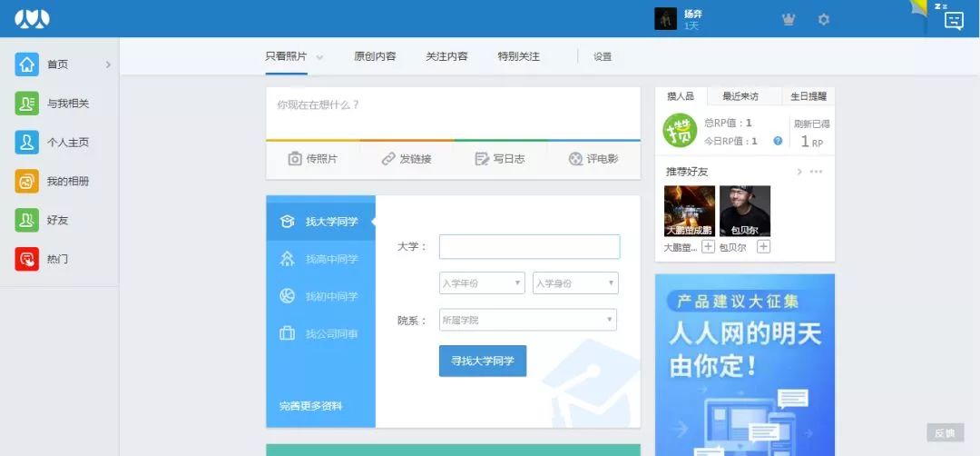The image size is (980, 456).
Task: Switch to 生日提醒 tab
Action: (x=808, y=96)
